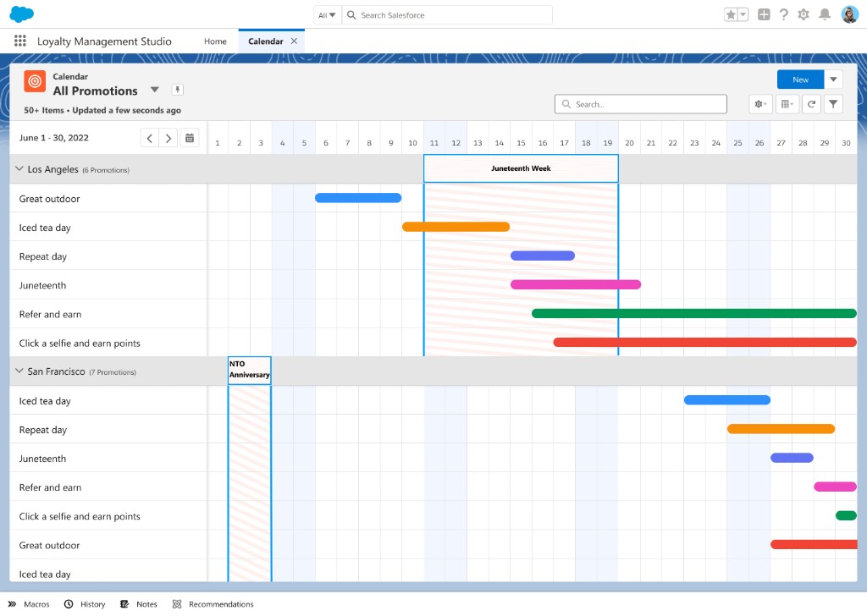The height and width of the screenshot is (616, 867).
Task: Open the global actions plus icon
Action: click(764, 15)
